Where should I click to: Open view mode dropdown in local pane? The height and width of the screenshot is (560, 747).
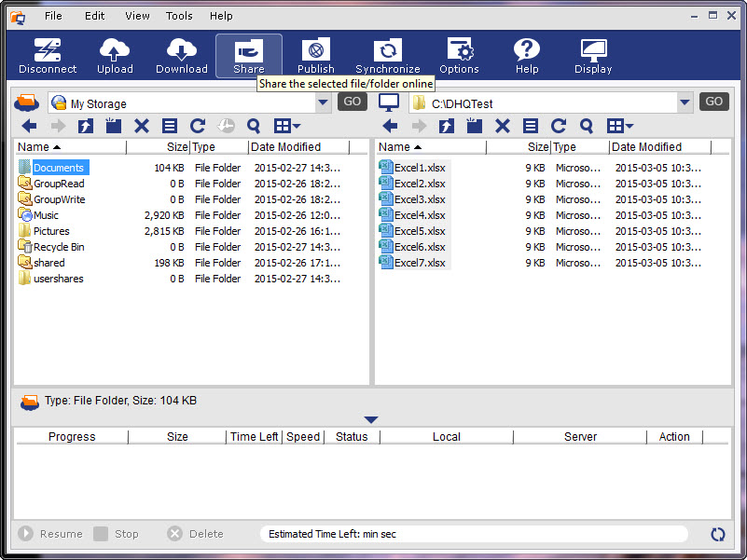click(621, 126)
